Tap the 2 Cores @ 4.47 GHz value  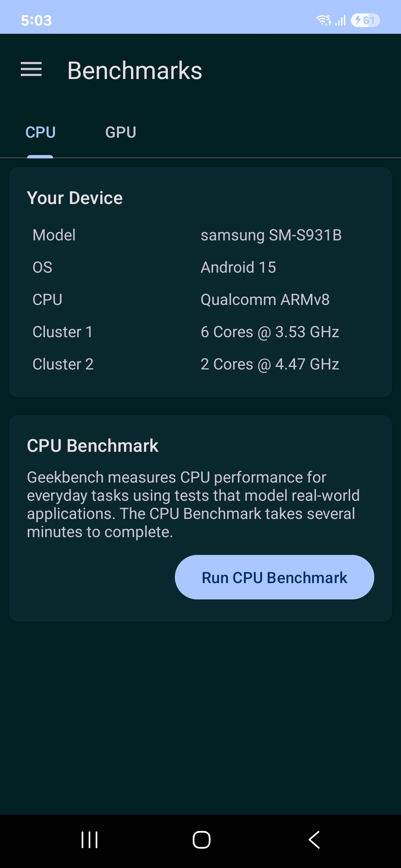270,364
